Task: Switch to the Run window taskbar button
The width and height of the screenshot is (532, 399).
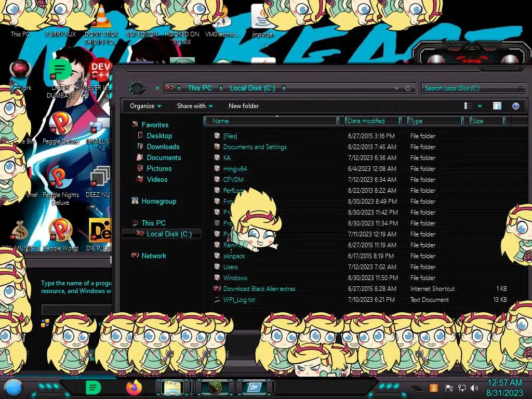Action: (255, 388)
